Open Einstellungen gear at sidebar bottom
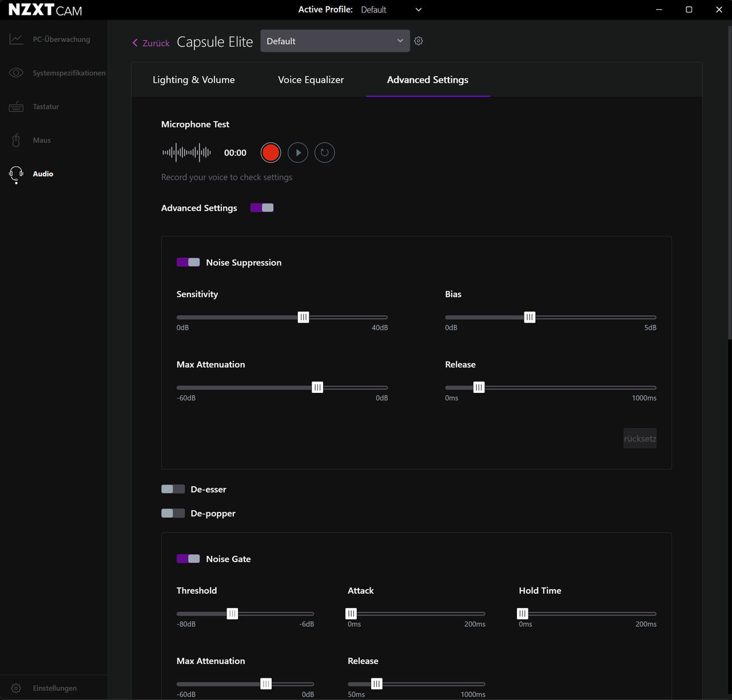Viewport: 732px width, 700px height. point(16,688)
